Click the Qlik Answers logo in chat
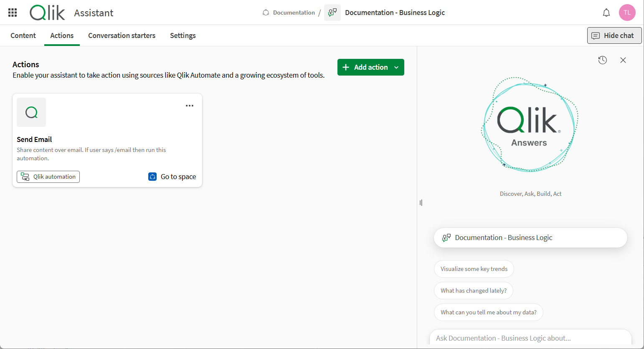Image resolution: width=644 pixels, height=349 pixels. click(530, 124)
